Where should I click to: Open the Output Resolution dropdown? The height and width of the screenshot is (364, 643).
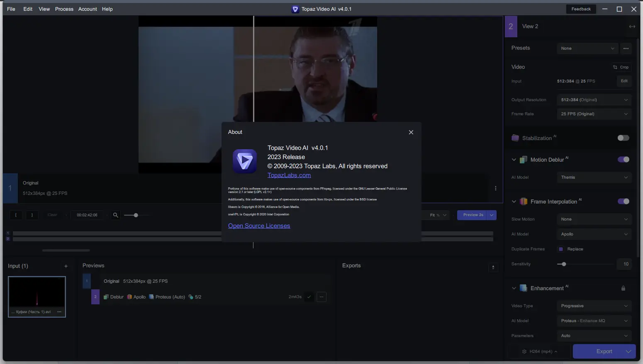pos(594,100)
